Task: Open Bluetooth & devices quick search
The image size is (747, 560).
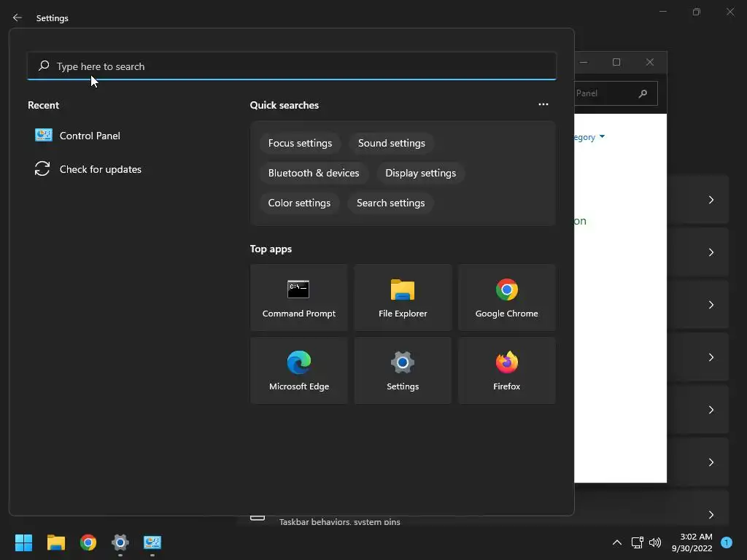Action: click(314, 174)
